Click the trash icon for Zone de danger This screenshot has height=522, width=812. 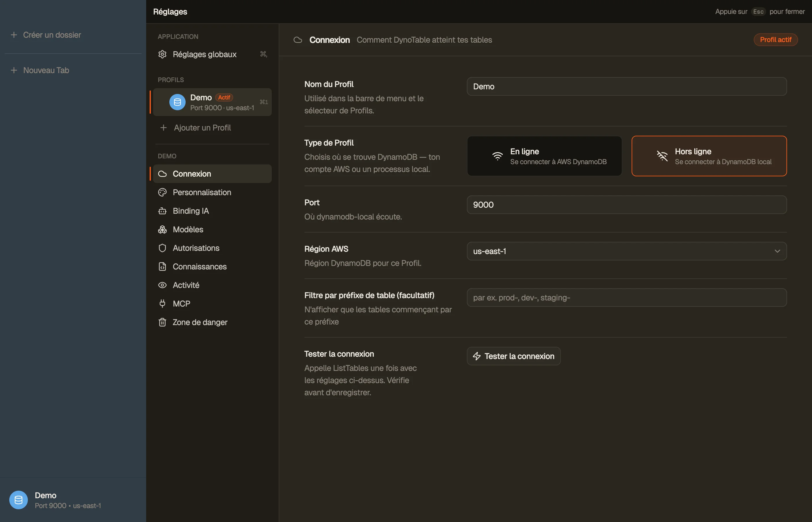[x=162, y=322]
